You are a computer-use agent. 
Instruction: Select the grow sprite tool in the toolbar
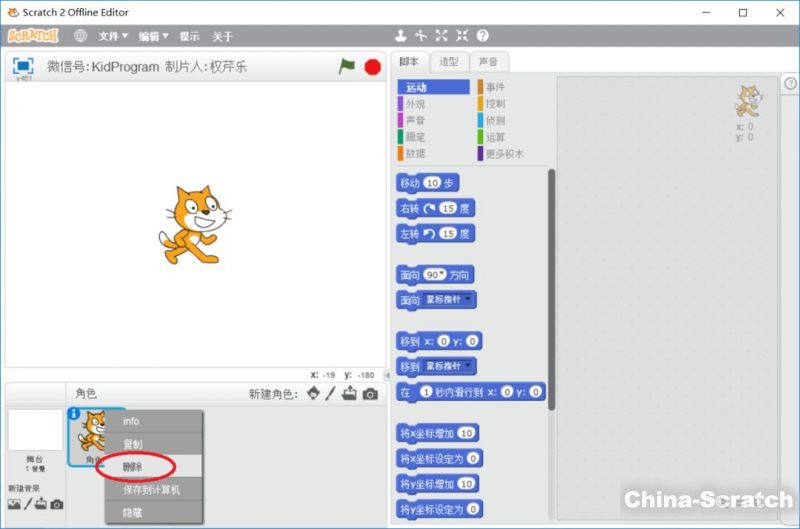point(441,36)
